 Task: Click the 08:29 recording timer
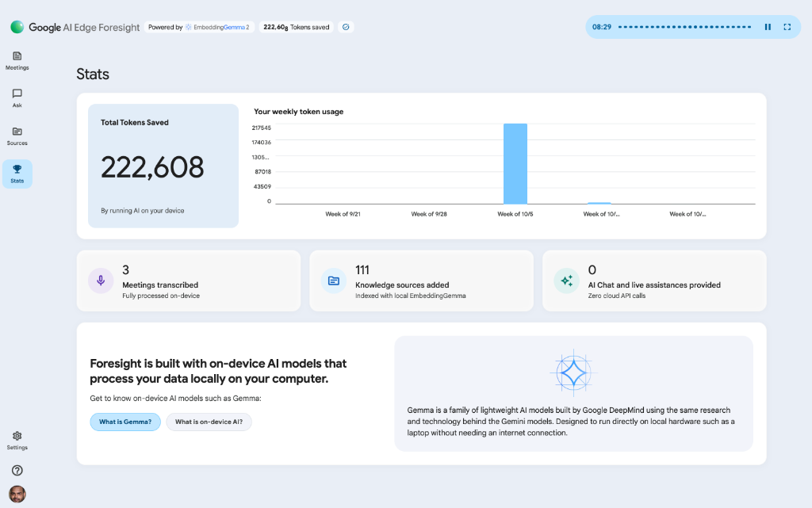click(602, 27)
